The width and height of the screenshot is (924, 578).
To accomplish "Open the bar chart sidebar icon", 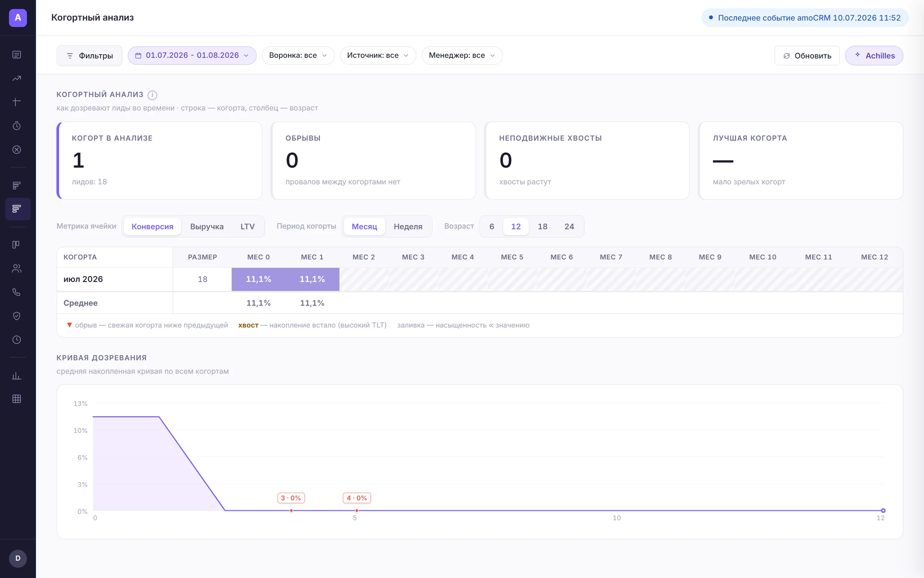I will [x=17, y=376].
